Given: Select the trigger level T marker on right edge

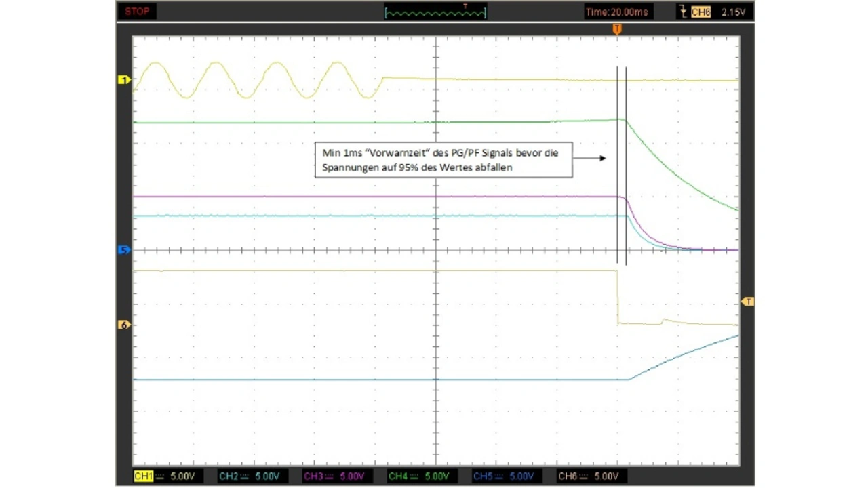Looking at the screenshot, I should pos(747,301).
